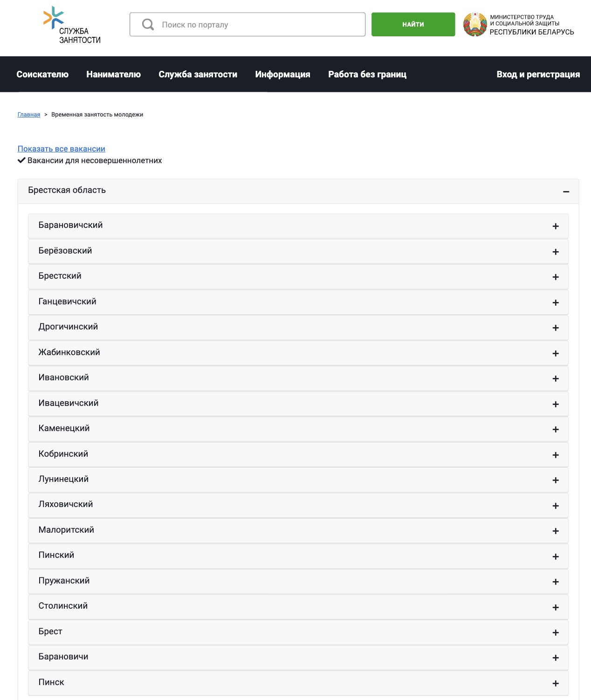Open Работа без границ menu item

coord(367,75)
